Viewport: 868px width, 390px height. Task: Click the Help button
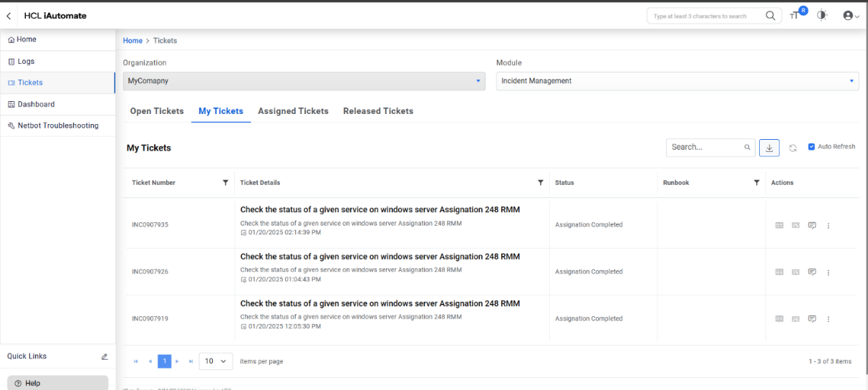[57, 383]
